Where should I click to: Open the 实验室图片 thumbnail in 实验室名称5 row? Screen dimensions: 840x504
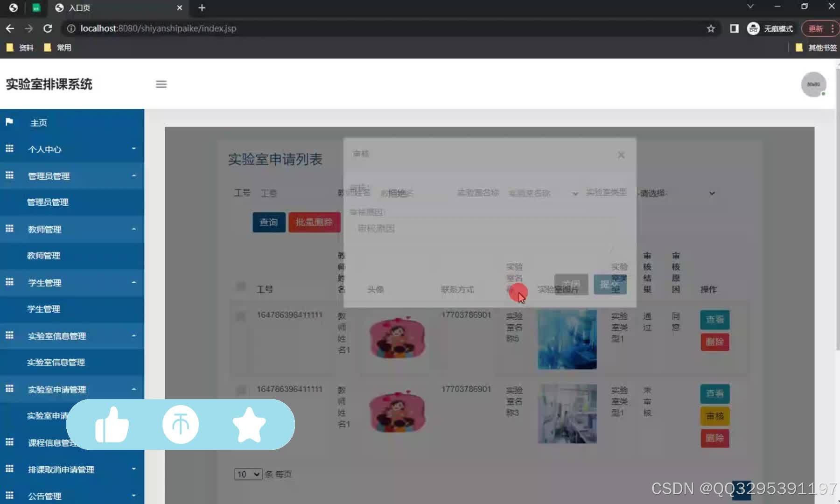pos(567,339)
